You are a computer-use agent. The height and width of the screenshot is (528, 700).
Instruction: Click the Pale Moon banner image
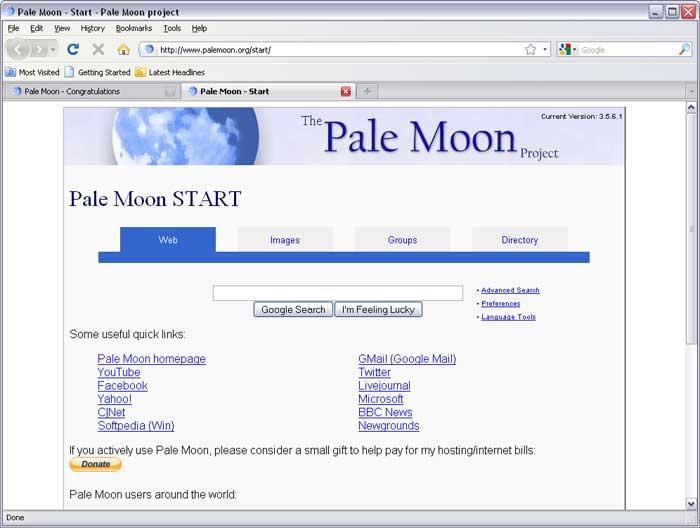[344, 137]
